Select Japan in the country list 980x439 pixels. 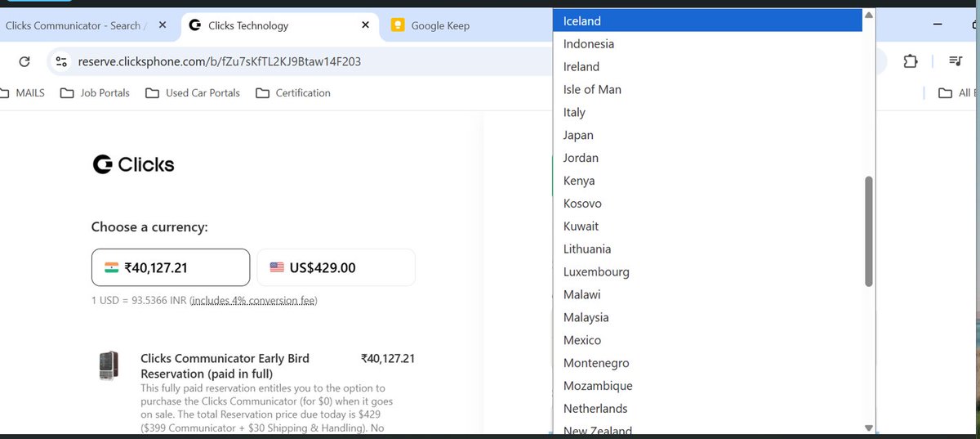[707, 135]
